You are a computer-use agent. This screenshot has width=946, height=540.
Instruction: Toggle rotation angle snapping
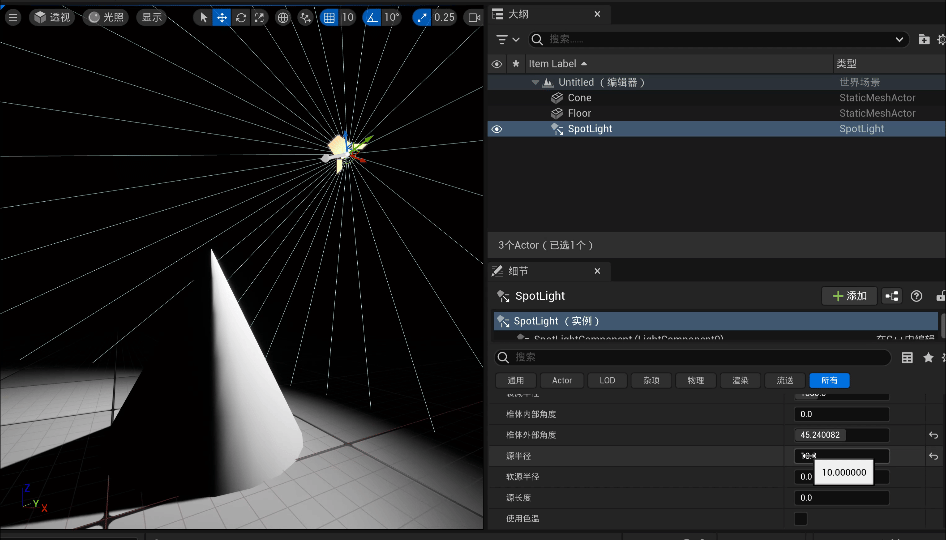tap(372, 17)
